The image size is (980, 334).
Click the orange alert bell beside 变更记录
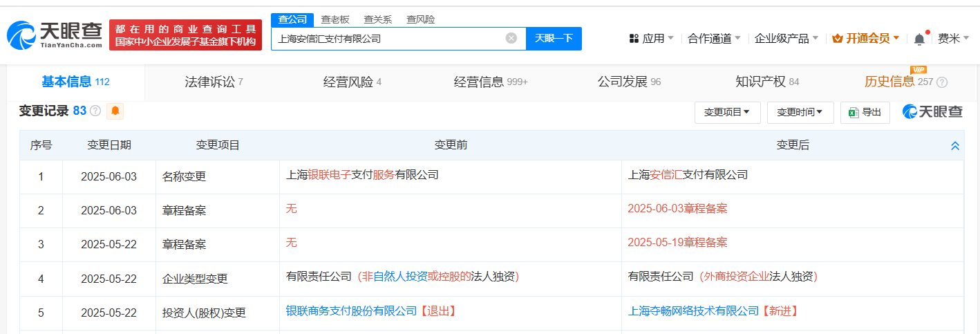[115, 111]
